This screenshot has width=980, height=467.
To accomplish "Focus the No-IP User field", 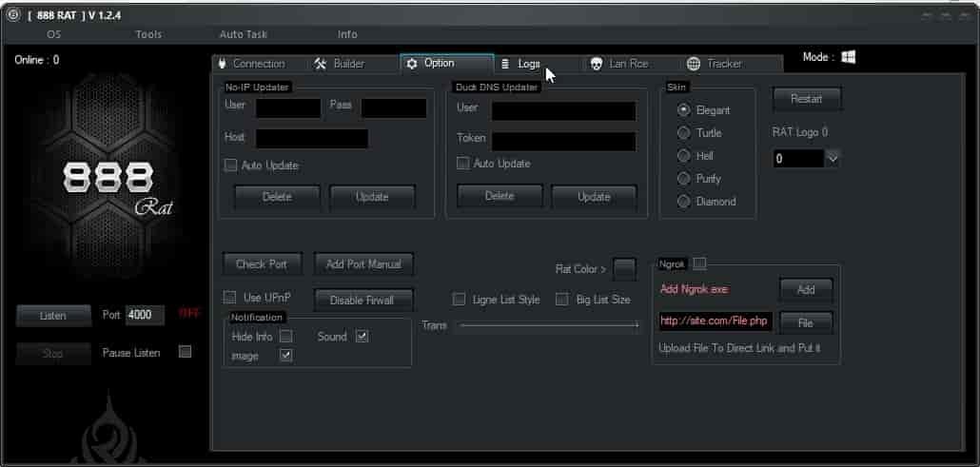I will pos(288,108).
